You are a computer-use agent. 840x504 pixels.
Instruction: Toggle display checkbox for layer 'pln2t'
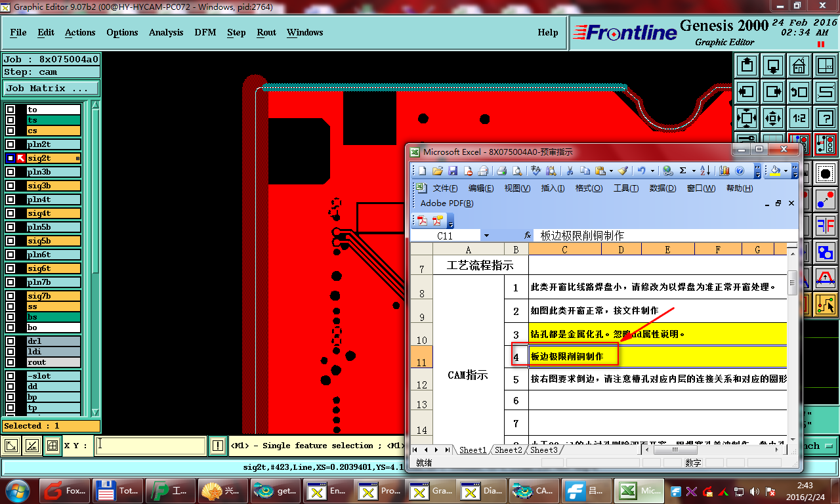click(10, 144)
